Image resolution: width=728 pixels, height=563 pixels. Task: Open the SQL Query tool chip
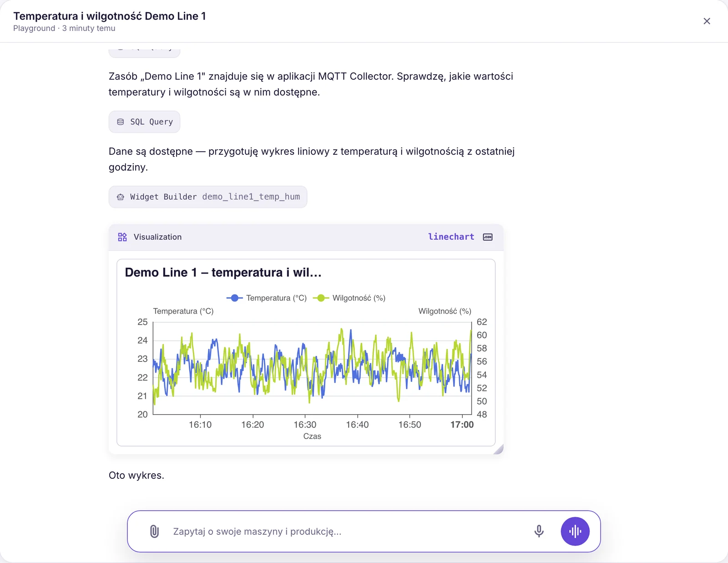pyautogui.click(x=144, y=122)
